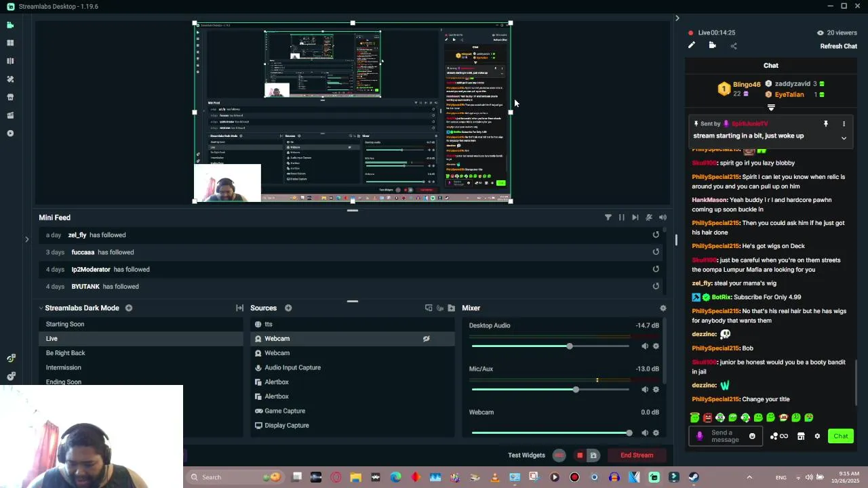Open Webcam audio settings gear
Screen dimensions: 868x488
(x=656, y=432)
